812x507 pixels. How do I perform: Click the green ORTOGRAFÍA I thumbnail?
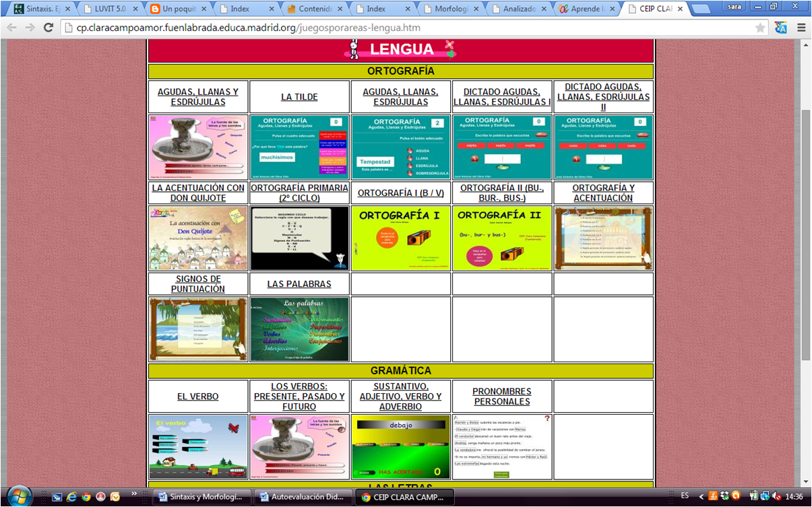(x=401, y=238)
